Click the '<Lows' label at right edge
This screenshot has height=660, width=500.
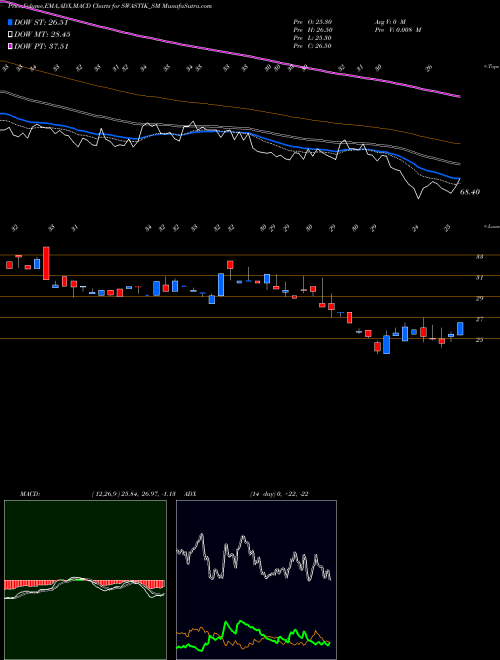[x=491, y=226]
